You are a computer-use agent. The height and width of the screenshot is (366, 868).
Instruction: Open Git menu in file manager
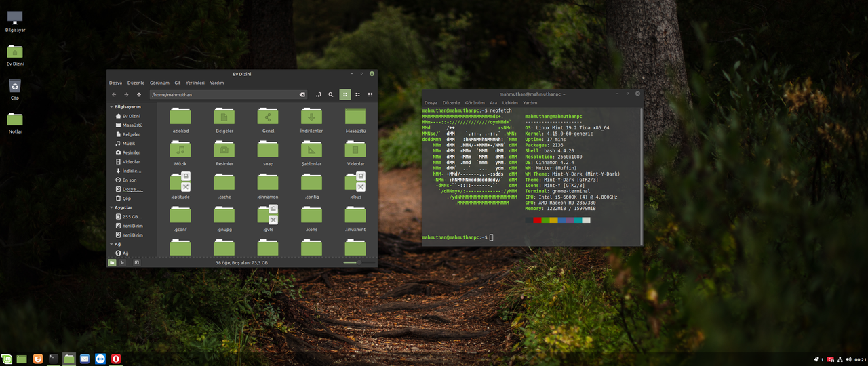(177, 83)
